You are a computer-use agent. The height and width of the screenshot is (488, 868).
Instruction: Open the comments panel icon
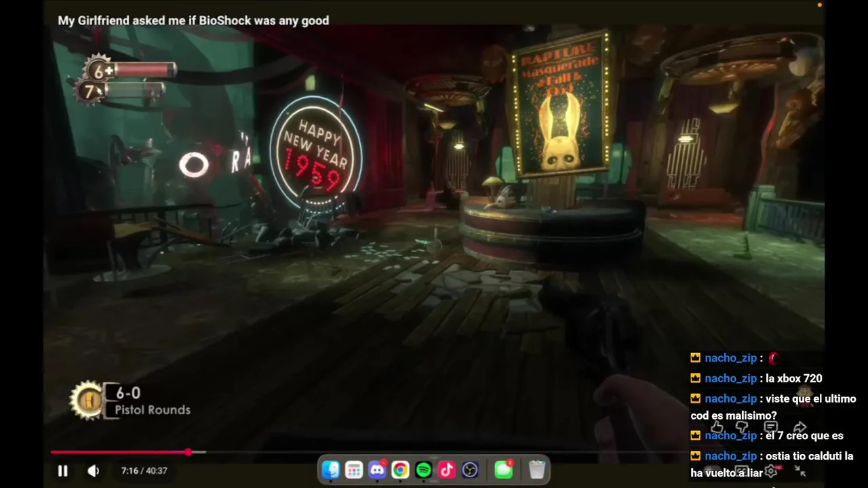point(770,427)
